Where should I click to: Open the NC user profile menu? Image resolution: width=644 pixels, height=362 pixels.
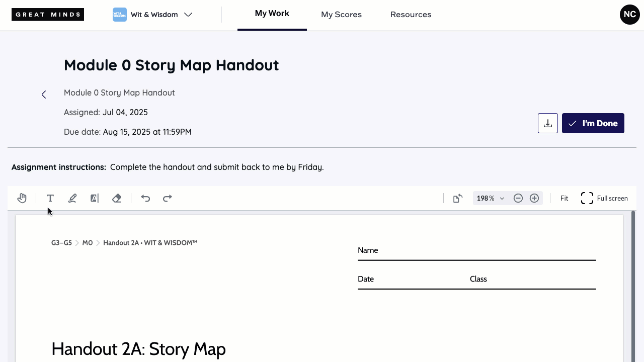click(x=629, y=15)
